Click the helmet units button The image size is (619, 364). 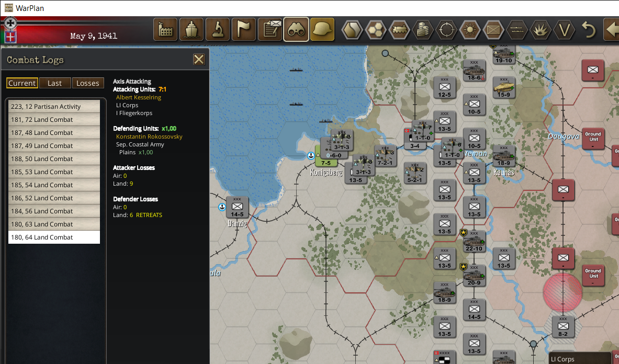[322, 30]
